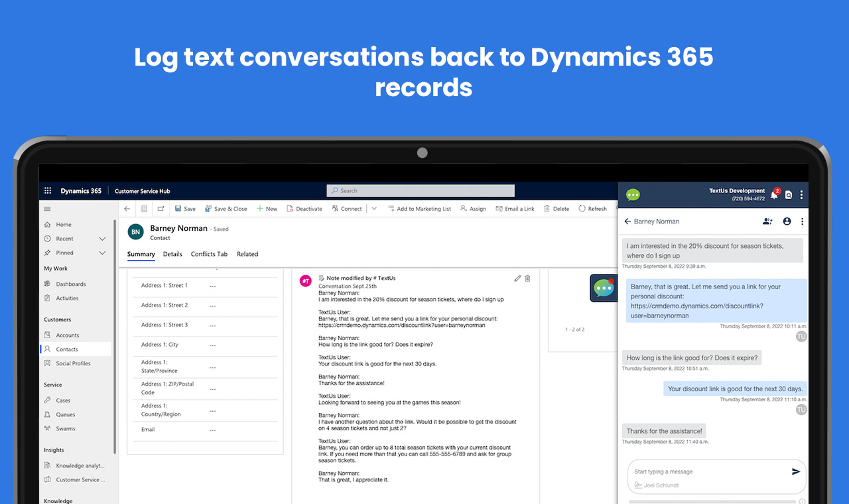Delete the note using the trash icon
849x504 pixels.
click(528, 279)
